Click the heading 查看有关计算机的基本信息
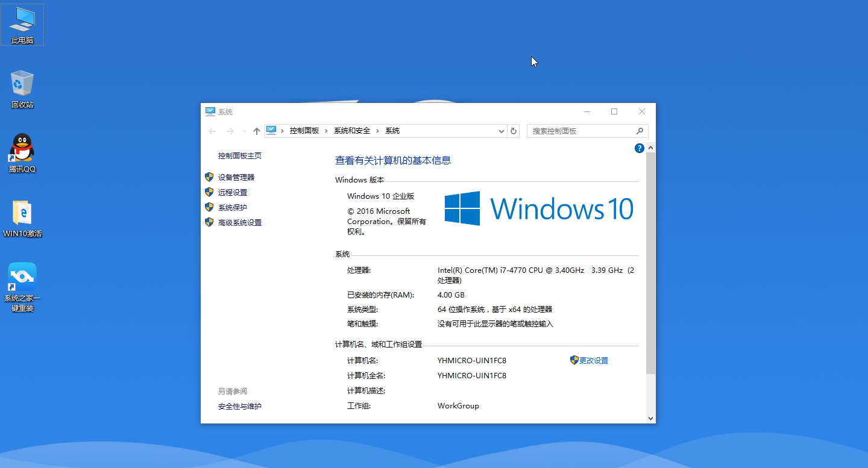This screenshot has width=868, height=468. 393,160
